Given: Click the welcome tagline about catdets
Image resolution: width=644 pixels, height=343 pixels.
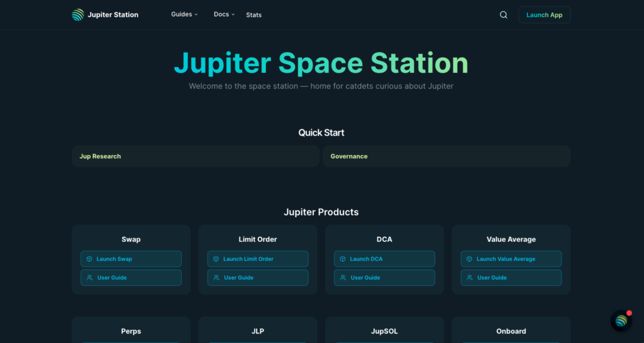Looking at the screenshot, I should tap(321, 86).
